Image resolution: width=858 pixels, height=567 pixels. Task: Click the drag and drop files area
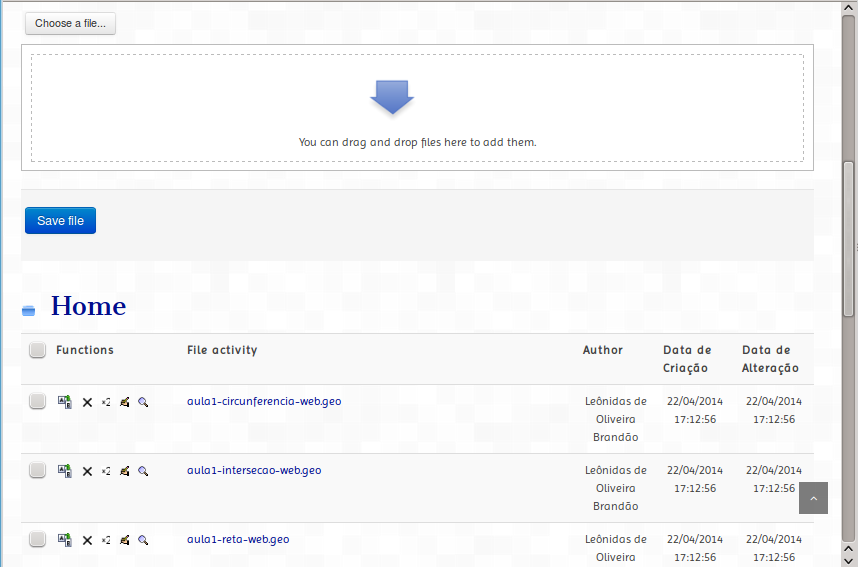418,108
